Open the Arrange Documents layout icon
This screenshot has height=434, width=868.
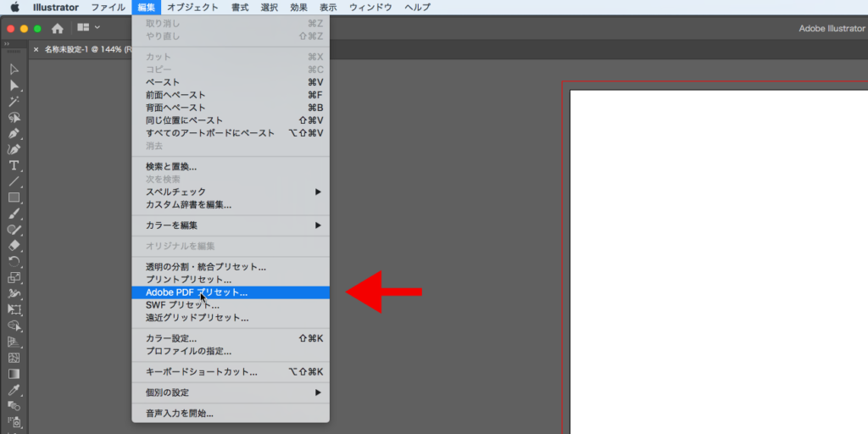click(83, 27)
